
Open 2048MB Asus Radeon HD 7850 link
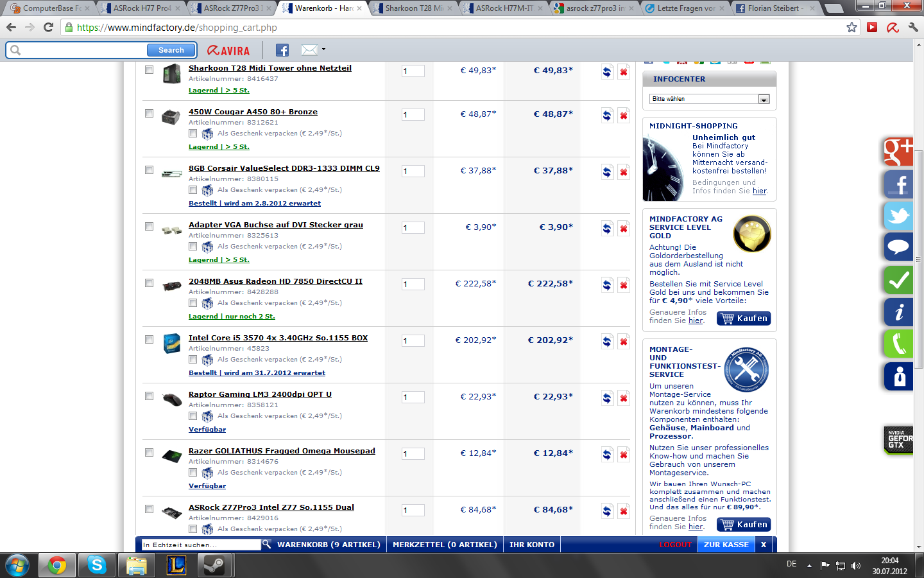click(275, 281)
